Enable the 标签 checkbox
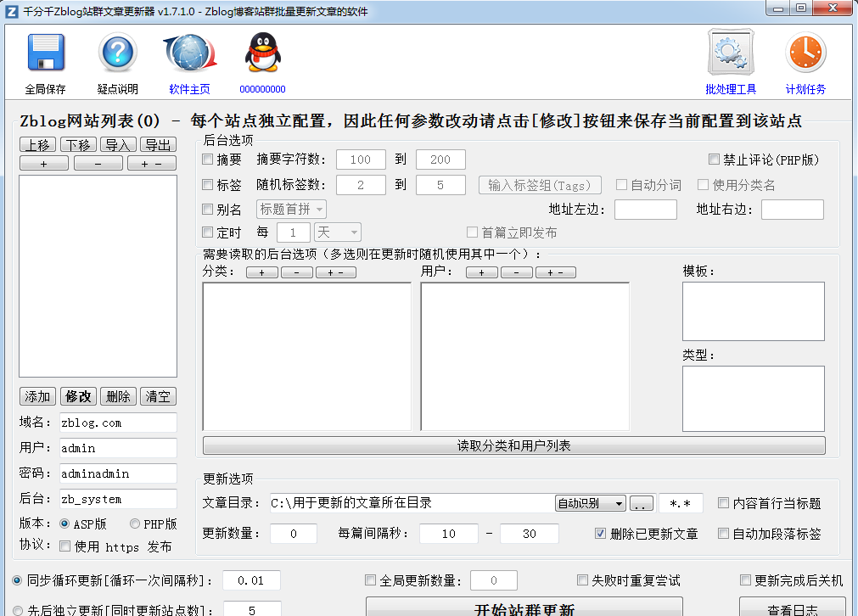The image size is (858, 616). pos(207,184)
